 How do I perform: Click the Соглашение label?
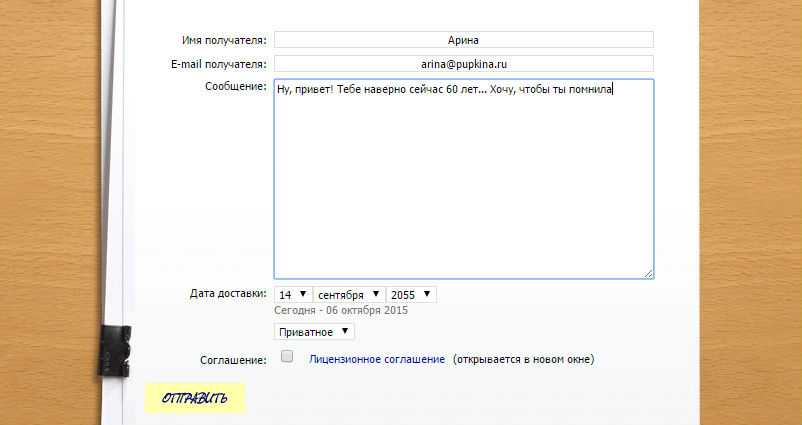pos(233,359)
